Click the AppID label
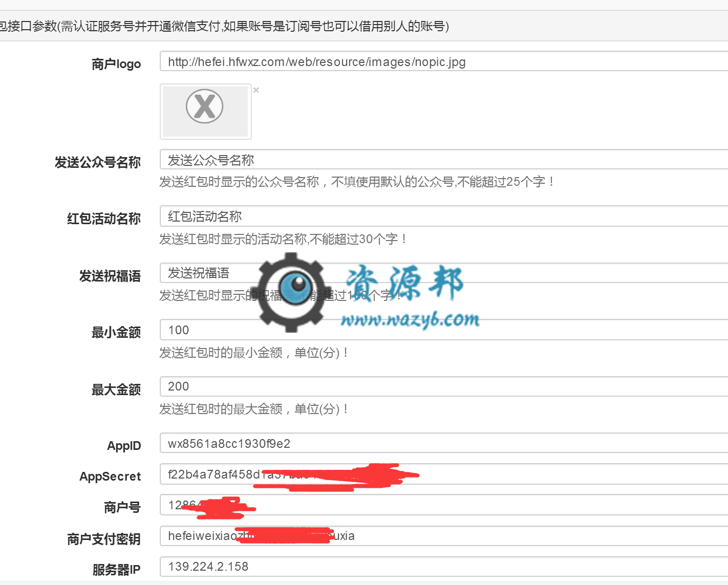 pyautogui.click(x=124, y=446)
